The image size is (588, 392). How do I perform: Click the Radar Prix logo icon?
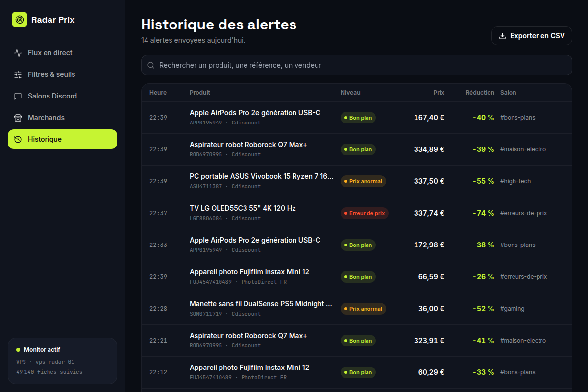[x=20, y=20]
